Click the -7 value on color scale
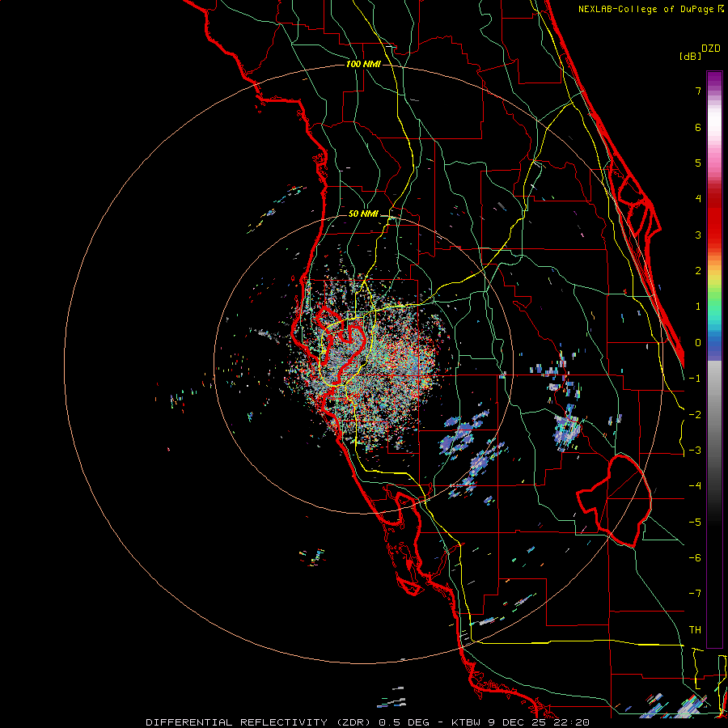The width and height of the screenshot is (728, 728). pyautogui.click(x=695, y=594)
